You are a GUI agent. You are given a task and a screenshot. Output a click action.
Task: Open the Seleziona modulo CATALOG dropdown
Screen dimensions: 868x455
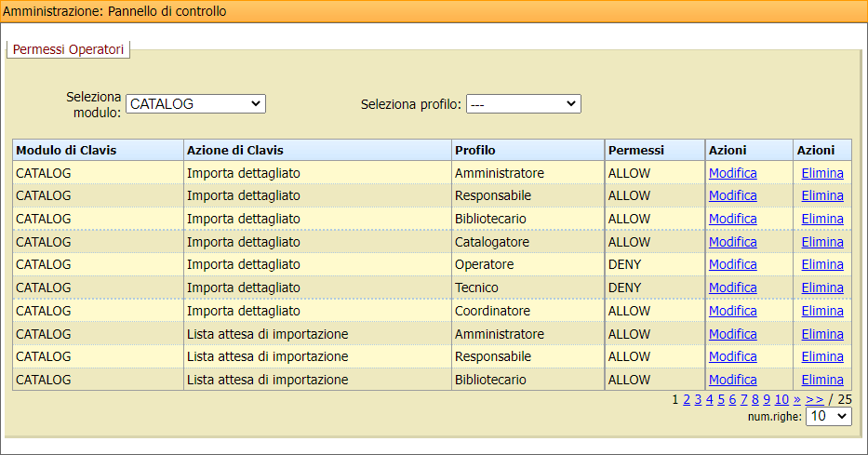tap(195, 104)
